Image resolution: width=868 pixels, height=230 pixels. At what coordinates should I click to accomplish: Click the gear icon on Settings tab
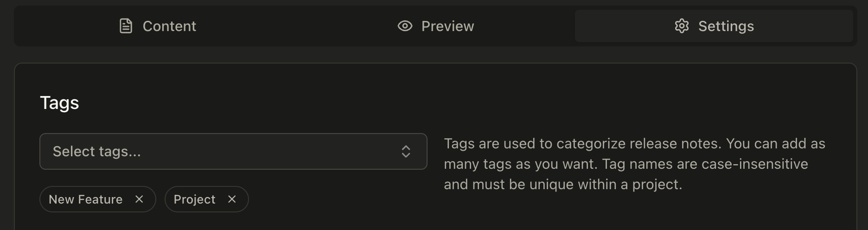coord(682,26)
